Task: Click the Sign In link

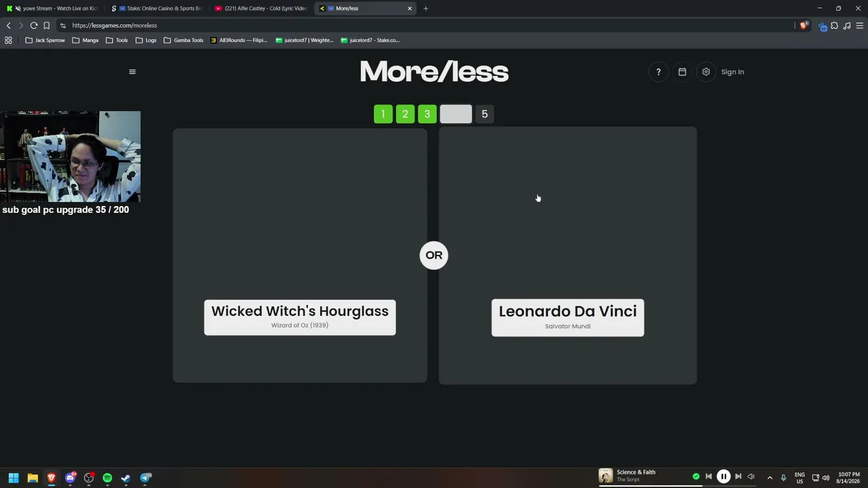Action: click(x=732, y=72)
